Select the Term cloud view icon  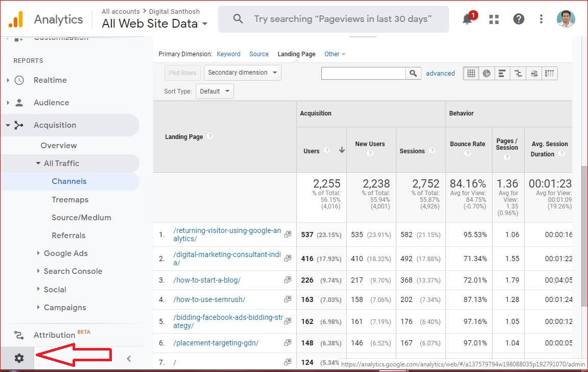click(x=534, y=73)
